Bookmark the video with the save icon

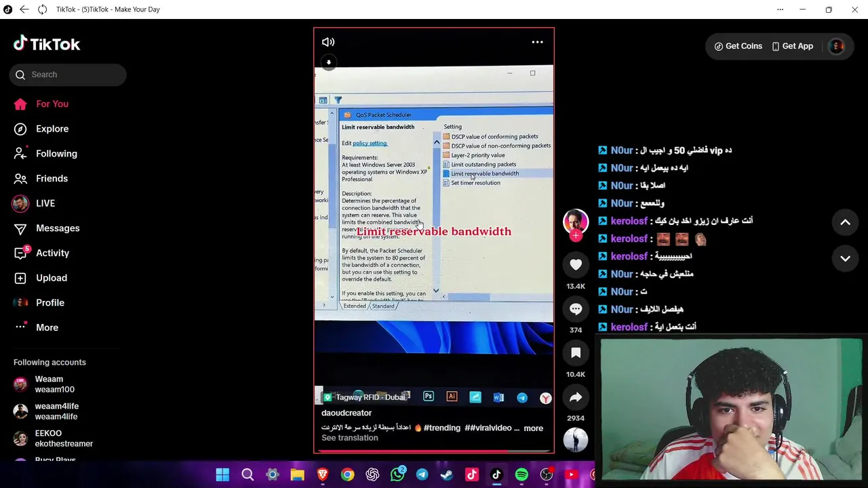576,353
